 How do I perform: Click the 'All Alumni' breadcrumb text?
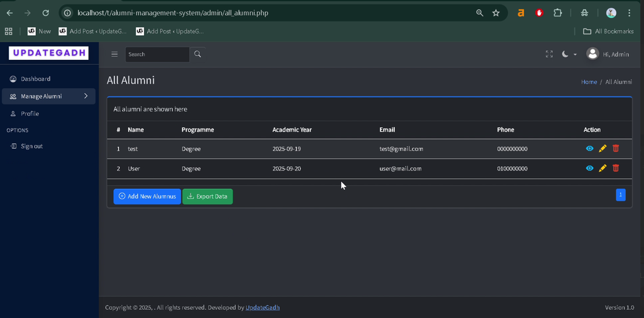[619, 82]
